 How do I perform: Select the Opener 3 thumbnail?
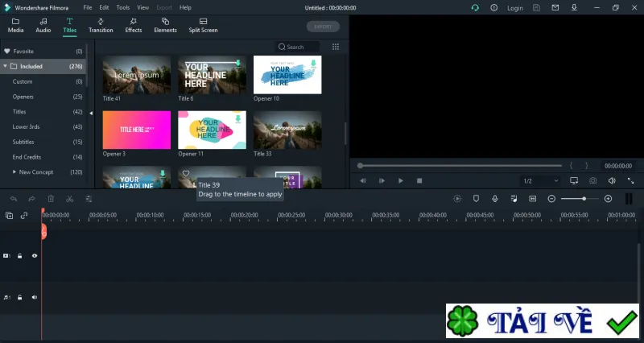click(137, 130)
